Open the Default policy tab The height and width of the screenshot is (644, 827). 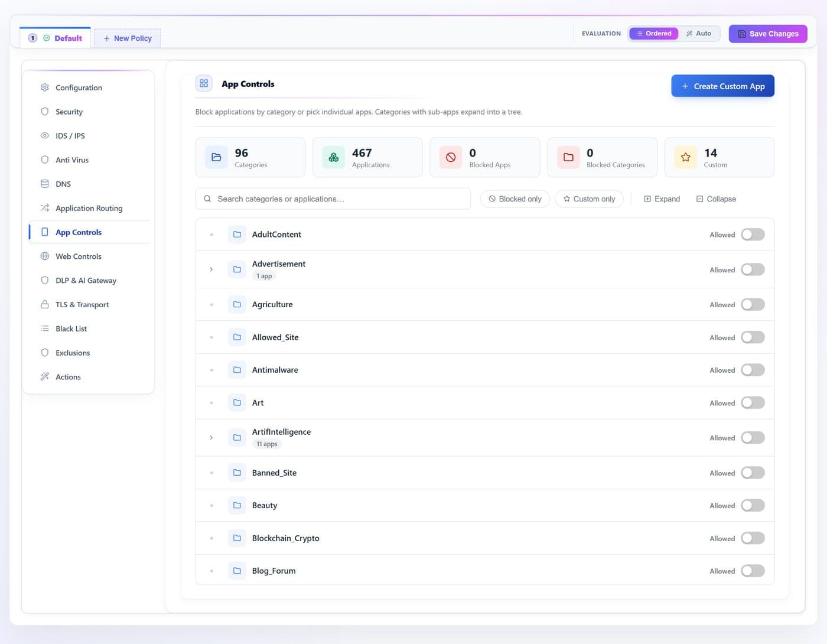(56, 38)
